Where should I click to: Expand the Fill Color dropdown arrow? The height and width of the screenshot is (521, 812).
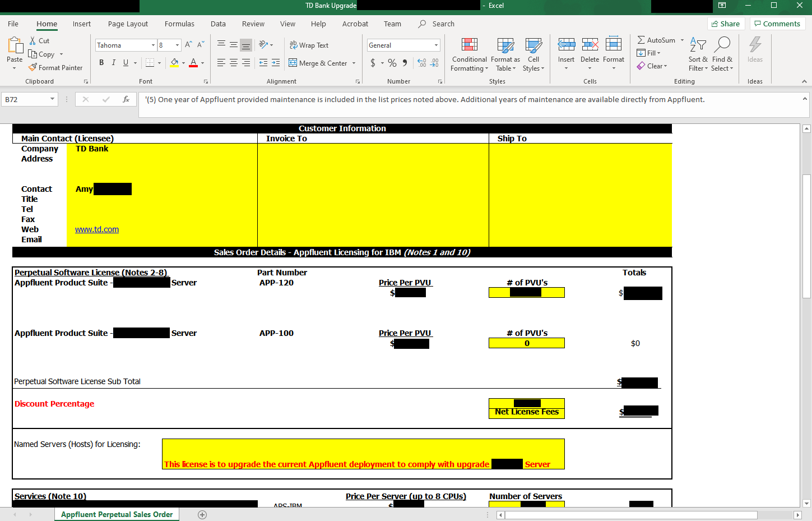tap(184, 63)
